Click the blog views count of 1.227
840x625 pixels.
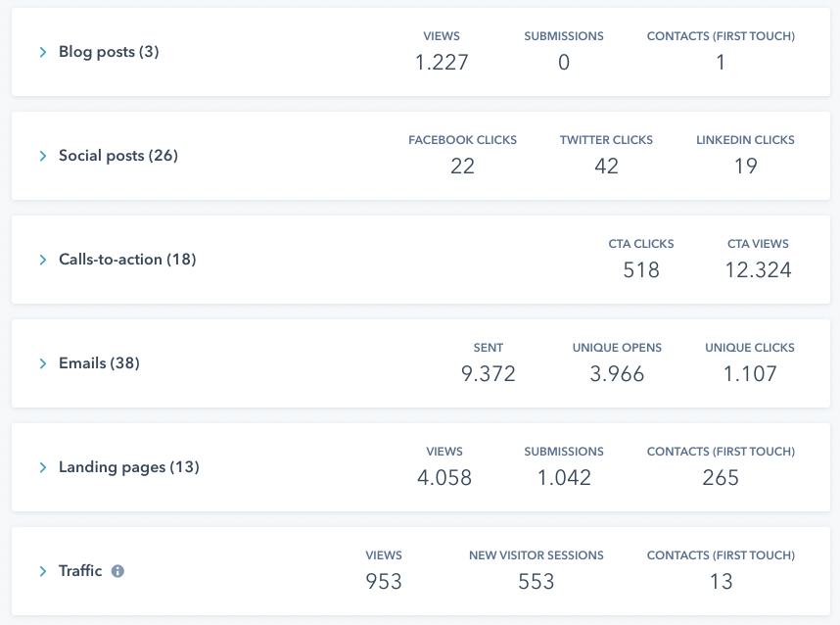pos(443,62)
